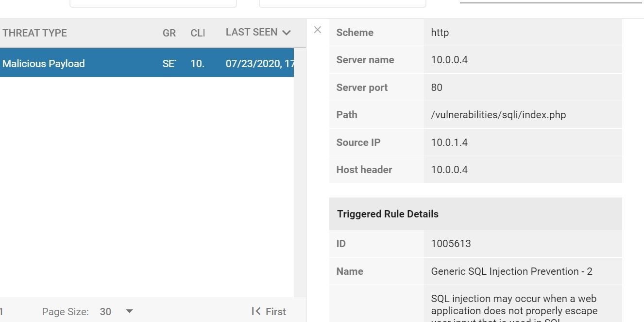Open the Page Size selector showing 30

[x=106, y=312]
